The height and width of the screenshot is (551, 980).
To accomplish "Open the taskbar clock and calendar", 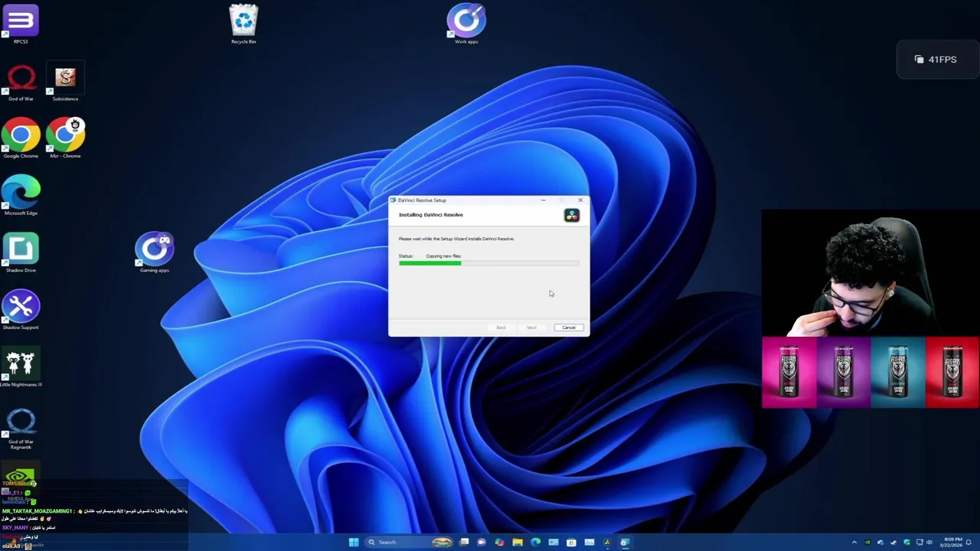I will [952, 543].
